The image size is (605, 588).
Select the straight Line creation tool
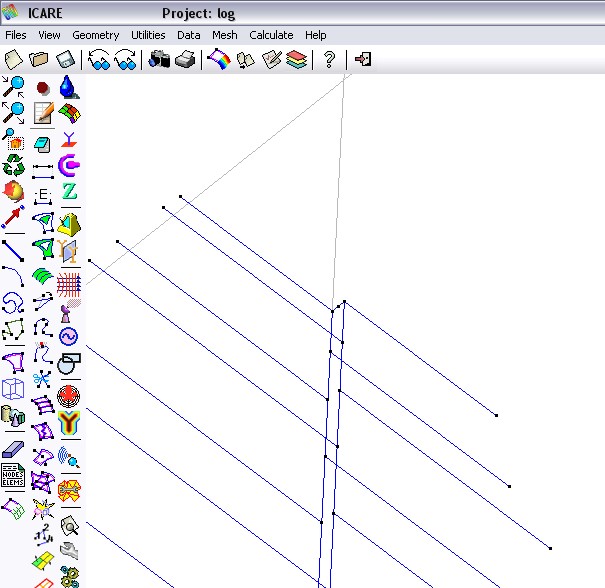(14, 251)
